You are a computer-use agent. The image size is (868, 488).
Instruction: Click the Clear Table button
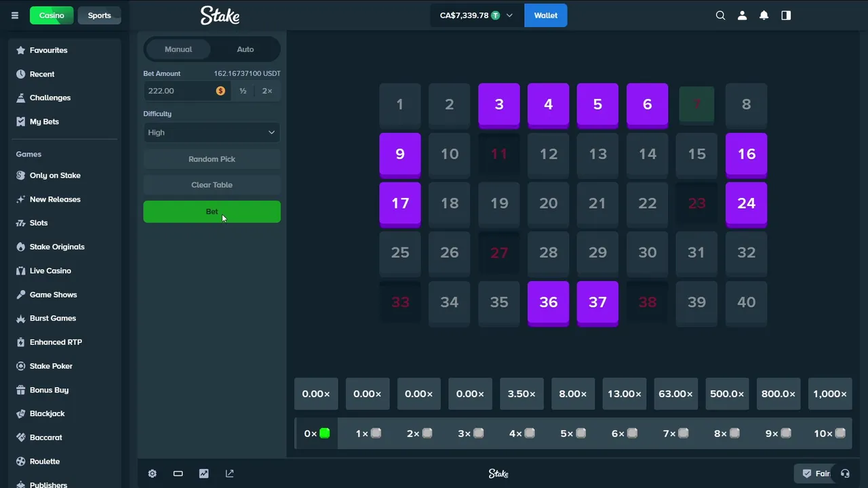click(212, 185)
